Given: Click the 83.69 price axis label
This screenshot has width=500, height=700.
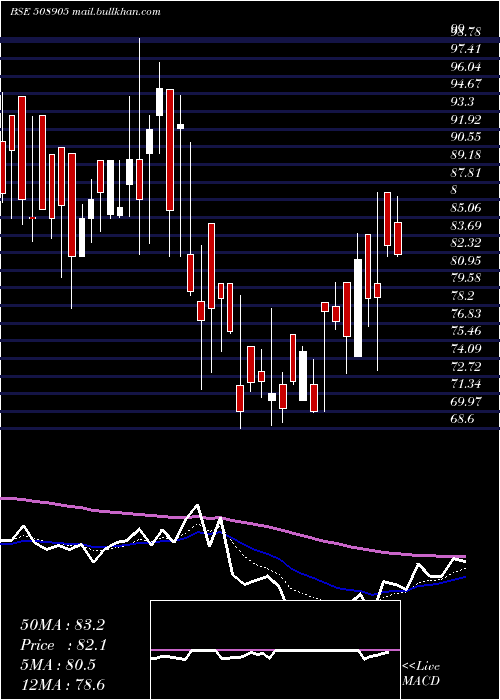Looking at the screenshot, I should coord(467,225).
